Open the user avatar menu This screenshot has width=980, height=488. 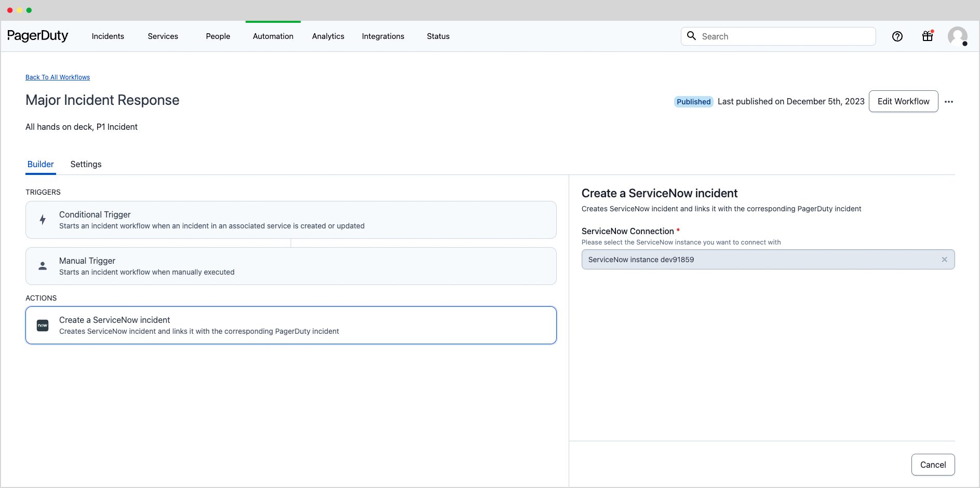tap(958, 36)
